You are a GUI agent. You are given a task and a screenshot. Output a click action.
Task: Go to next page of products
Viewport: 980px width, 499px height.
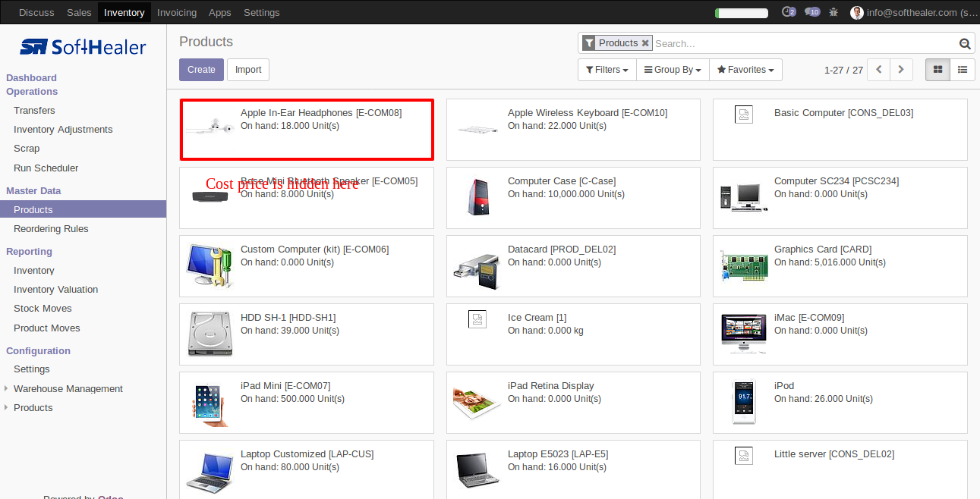point(901,70)
